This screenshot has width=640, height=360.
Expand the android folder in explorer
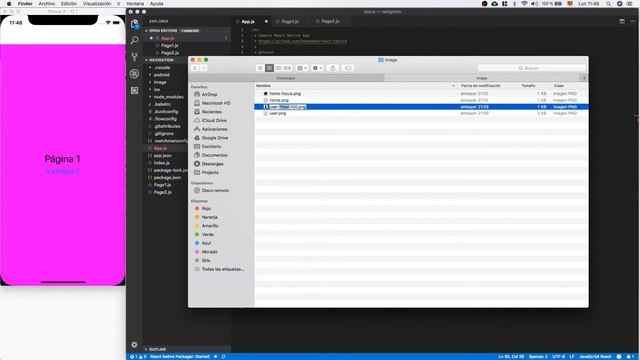(162, 75)
